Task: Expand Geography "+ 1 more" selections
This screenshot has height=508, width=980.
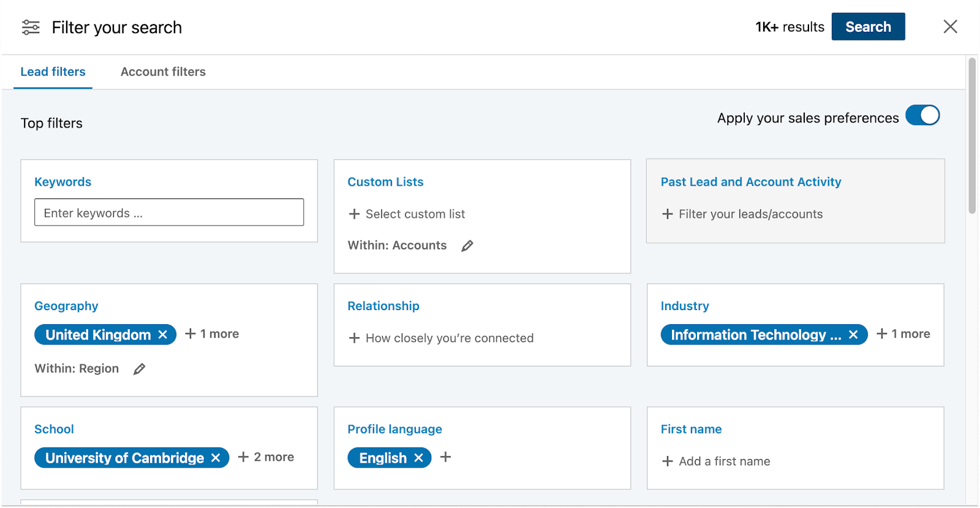Action: pos(212,334)
